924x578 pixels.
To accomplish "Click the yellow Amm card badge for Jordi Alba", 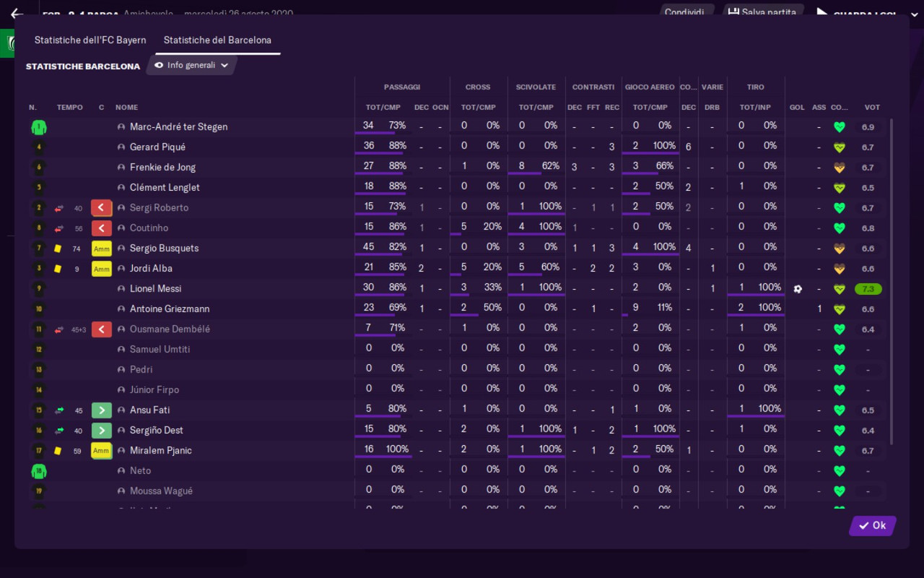I will [102, 269].
